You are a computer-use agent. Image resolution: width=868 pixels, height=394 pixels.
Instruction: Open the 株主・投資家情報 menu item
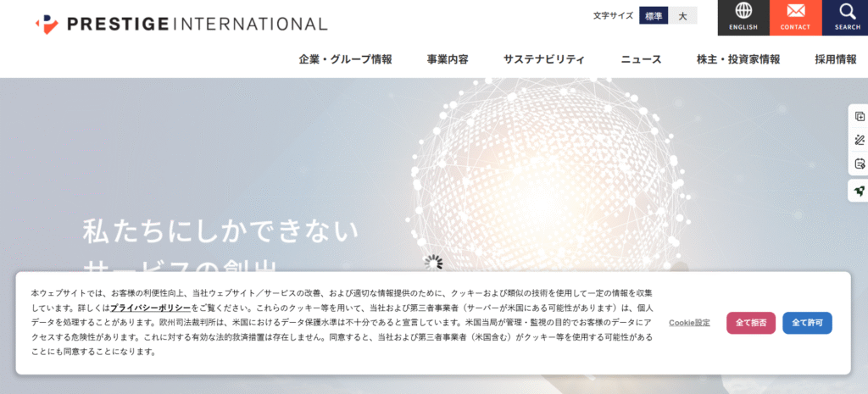(737, 59)
